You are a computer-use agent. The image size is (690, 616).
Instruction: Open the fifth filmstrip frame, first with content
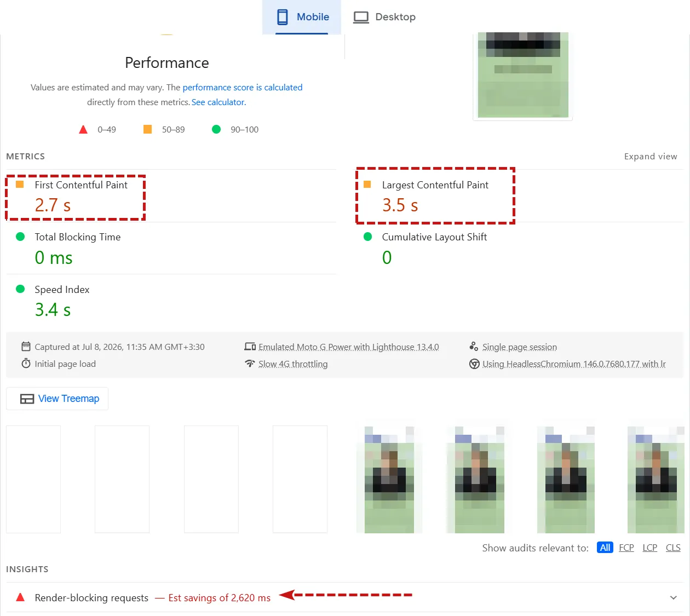click(x=389, y=479)
